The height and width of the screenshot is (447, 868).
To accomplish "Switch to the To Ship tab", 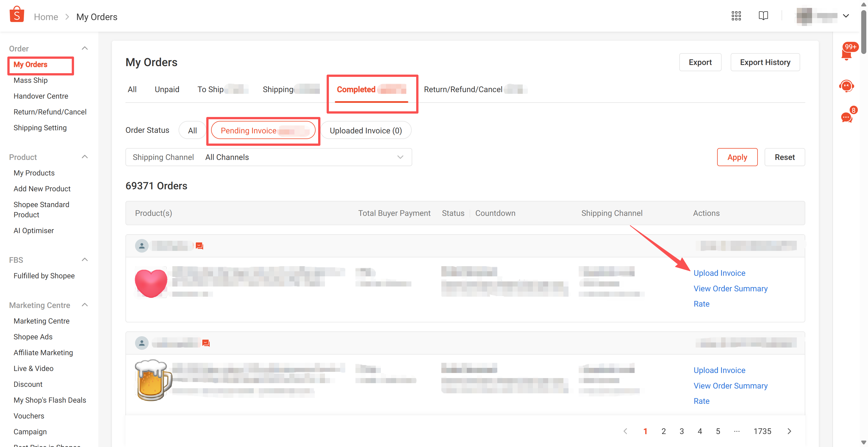I will [x=211, y=89].
